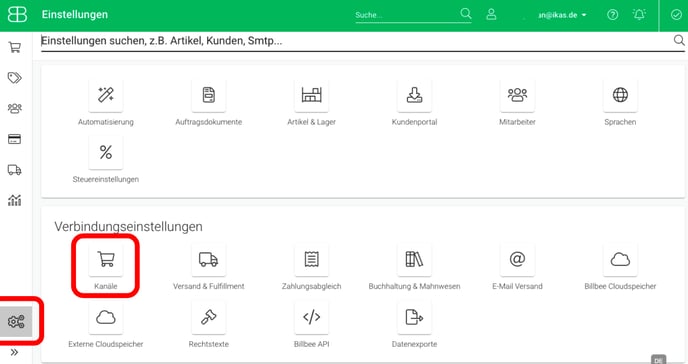The image size is (688, 364).
Task: Click the checkmark status icon
Action: [676, 14]
